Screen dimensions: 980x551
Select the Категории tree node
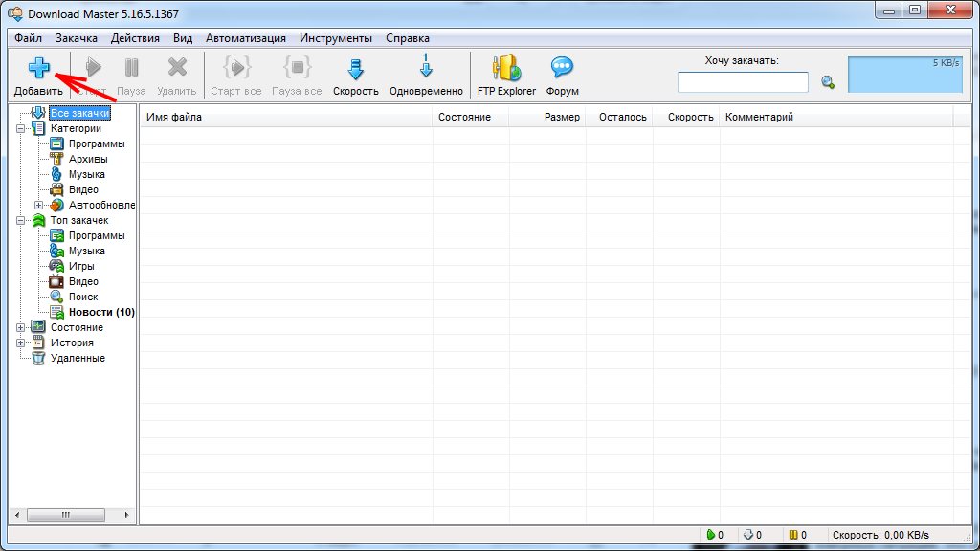[x=76, y=128]
